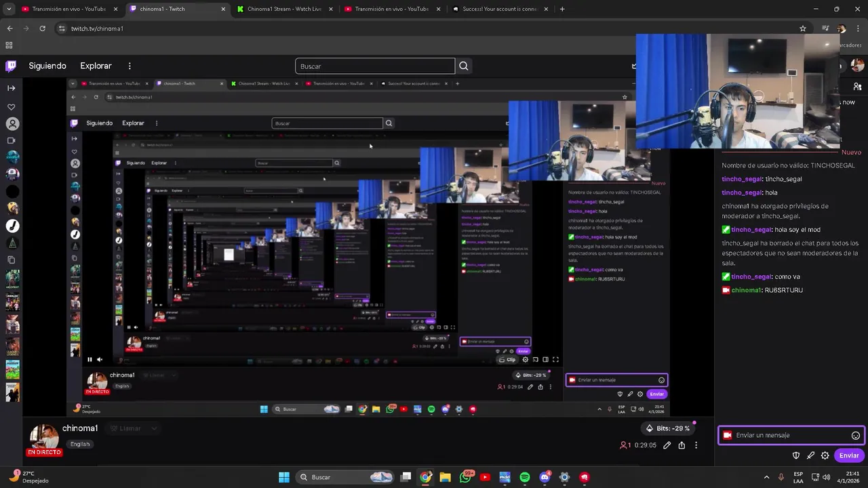Click the Twitch logo home icon
This screenshot has height=488, width=868.
point(11,66)
